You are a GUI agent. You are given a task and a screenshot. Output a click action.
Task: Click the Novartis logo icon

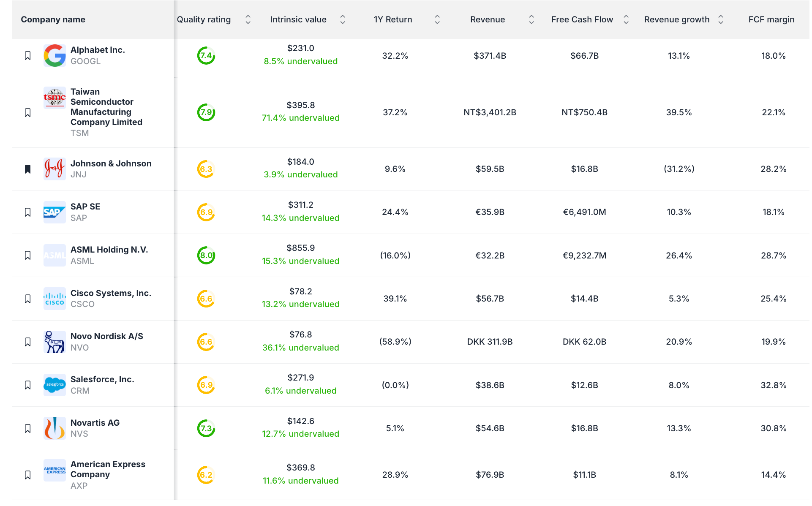[54, 428]
